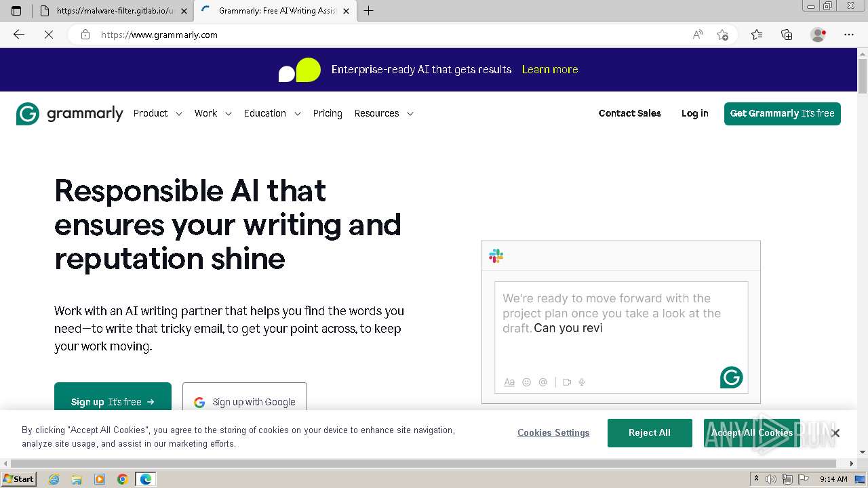Click Reject All cookies button
868x488 pixels.
(x=650, y=433)
